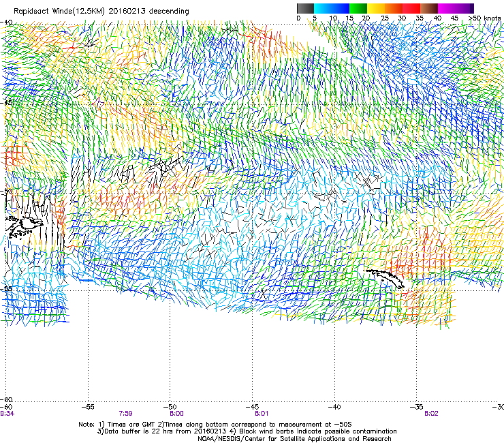Image resolution: width=504 pixels, height=443 pixels.
Task: Click the purple '8:34' swath time label
Action: point(7,414)
